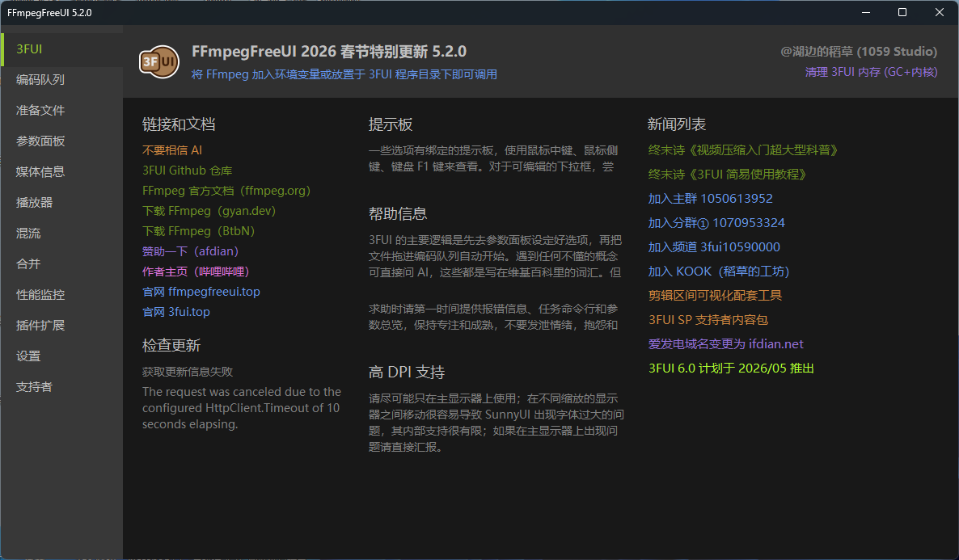Click the 帮助信息 paragraph about 参数面板
The height and width of the screenshot is (560, 959).
pos(495,256)
